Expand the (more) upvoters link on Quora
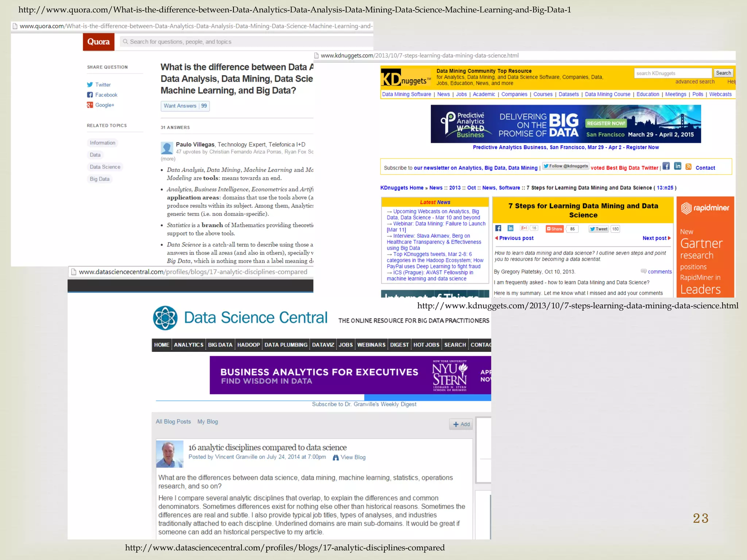The image size is (747, 560). 168,159
